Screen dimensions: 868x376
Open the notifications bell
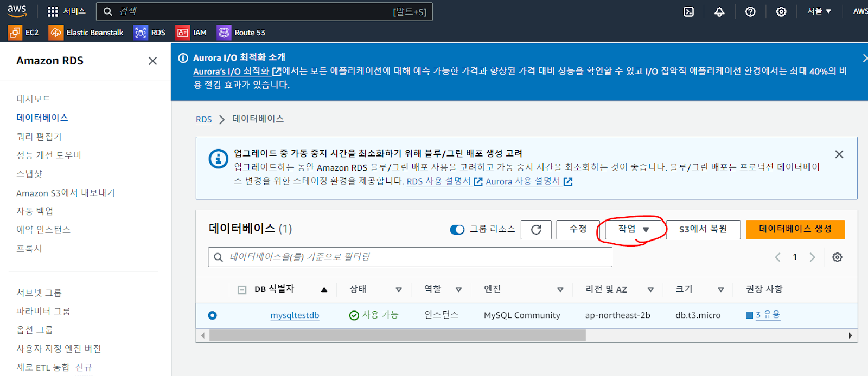[x=719, y=11]
